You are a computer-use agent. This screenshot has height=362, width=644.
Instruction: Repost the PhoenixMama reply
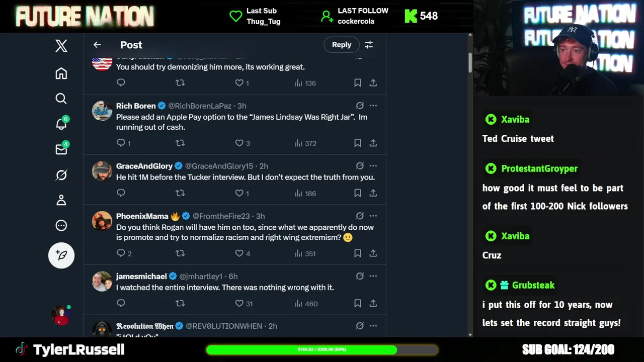tap(180, 253)
